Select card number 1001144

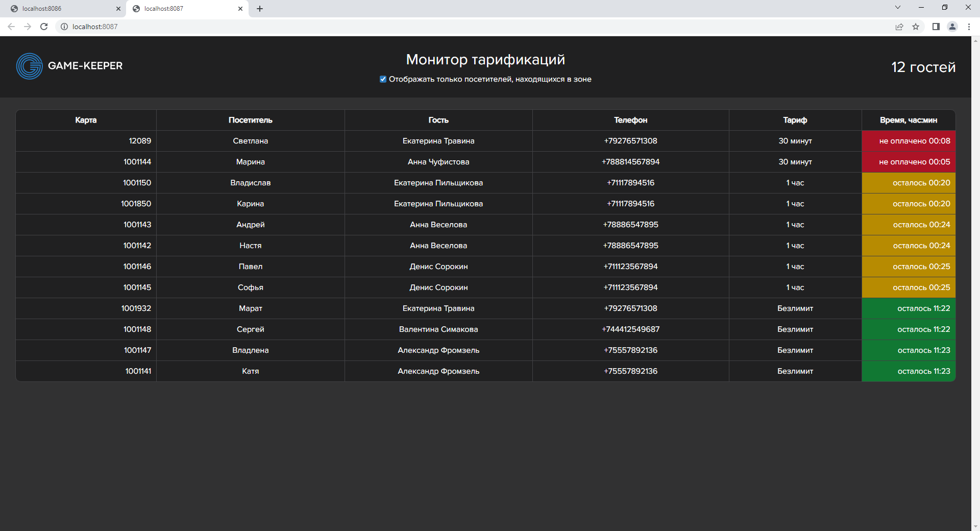click(x=137, y=162)
